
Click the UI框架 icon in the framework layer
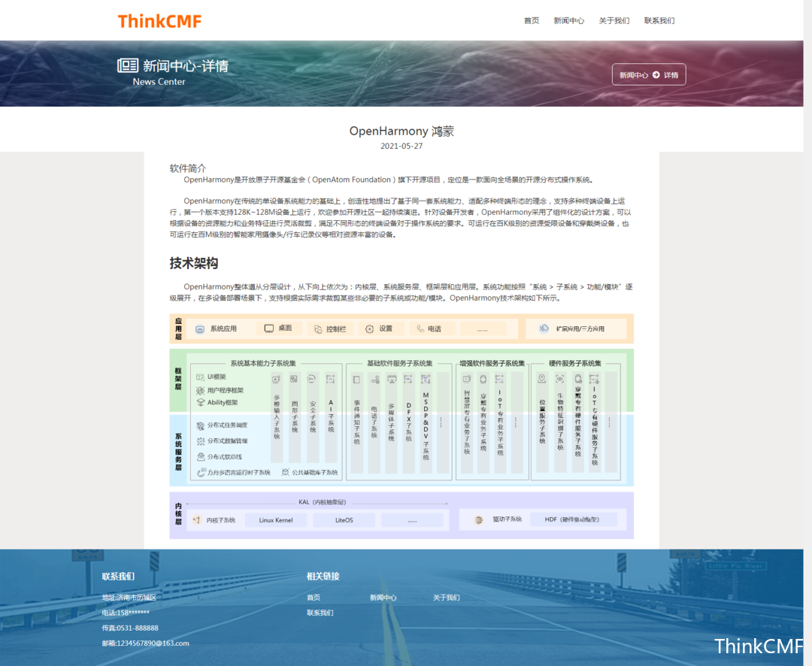201,377
